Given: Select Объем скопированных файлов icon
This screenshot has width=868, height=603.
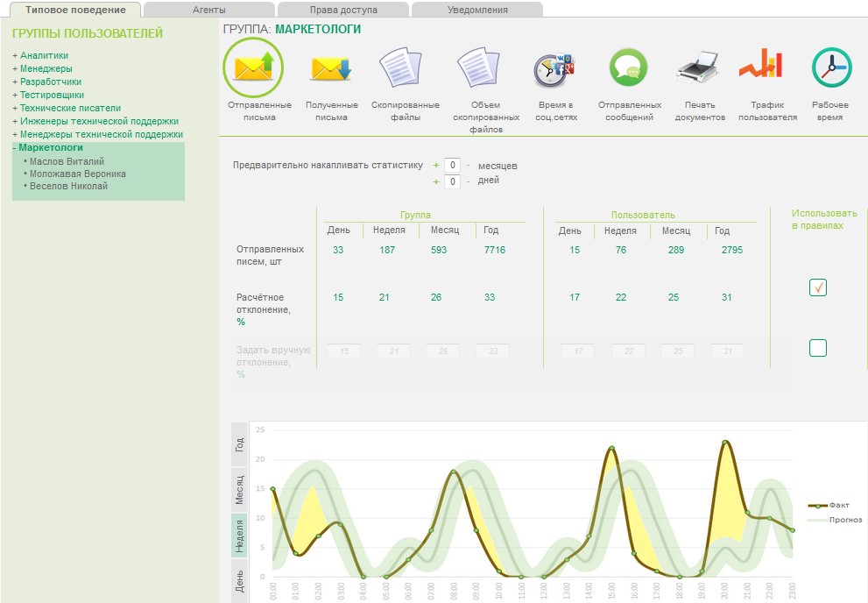Looking at the screenshot, I should tap(477, 67).
